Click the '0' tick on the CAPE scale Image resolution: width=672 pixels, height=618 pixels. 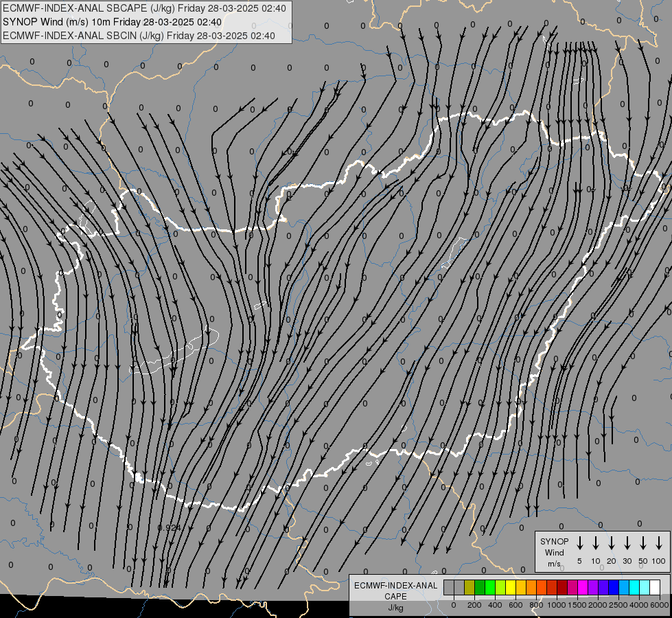pyautogui.click(x=454, y=605)
